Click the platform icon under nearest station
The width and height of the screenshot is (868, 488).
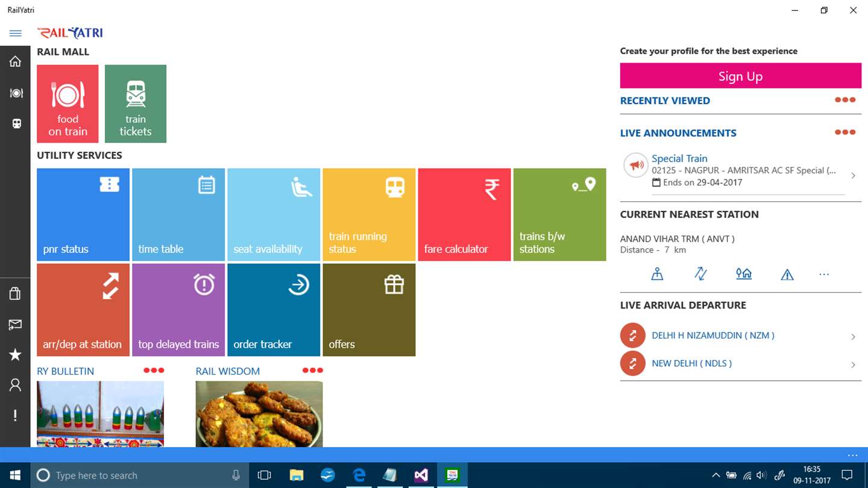[x=657, y=274]
